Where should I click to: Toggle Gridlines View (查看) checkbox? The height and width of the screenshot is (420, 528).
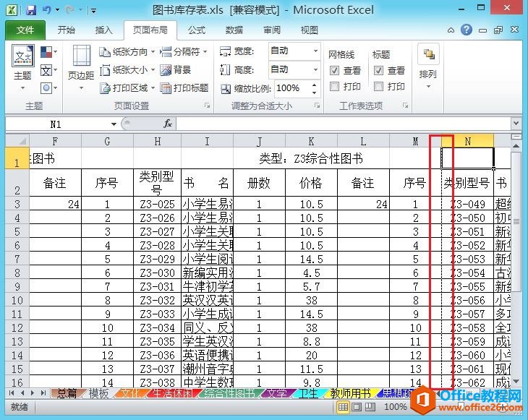[334, 70]
